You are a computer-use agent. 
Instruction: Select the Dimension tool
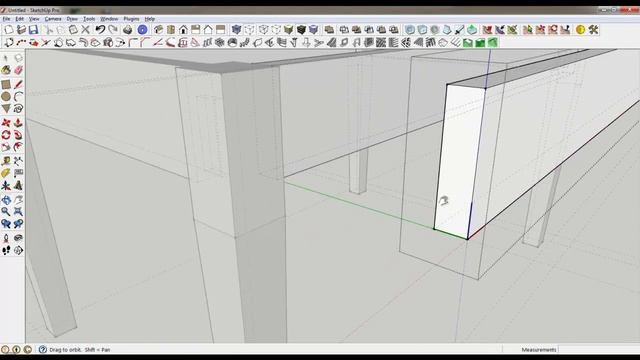click(18, 161)
